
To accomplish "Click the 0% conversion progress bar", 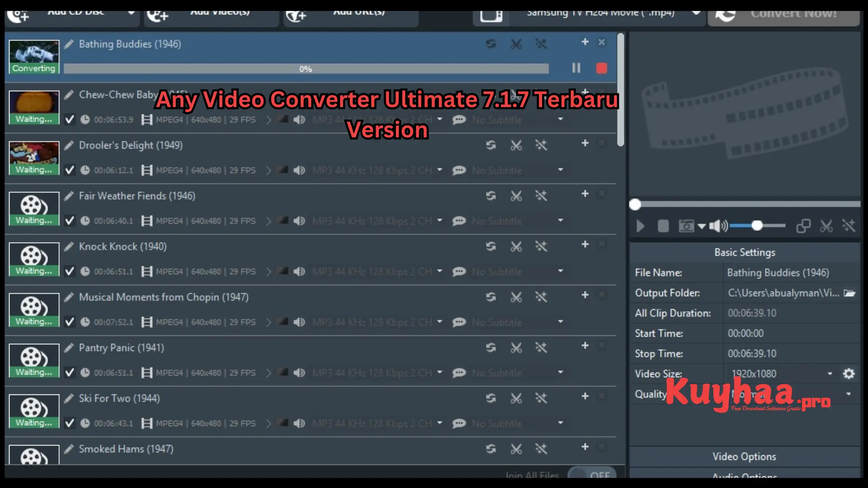I will pyautogui.click(x=306, y=69).
